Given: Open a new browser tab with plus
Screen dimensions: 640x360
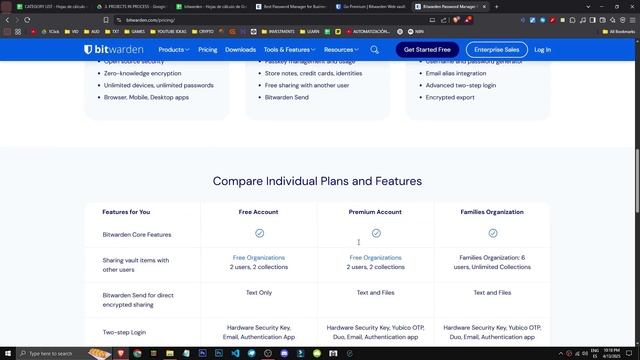Looking at the screenshot, I should pyautogui.click(x=496, y=7).
